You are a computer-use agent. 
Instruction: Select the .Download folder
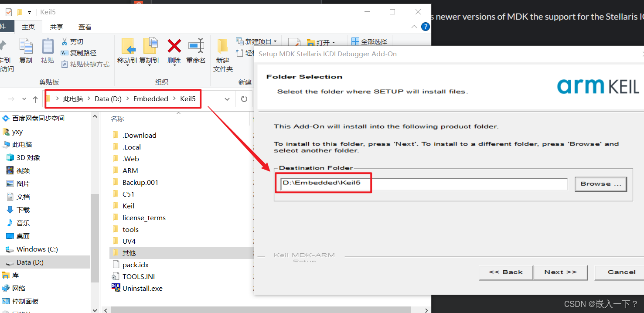point(139,135)
